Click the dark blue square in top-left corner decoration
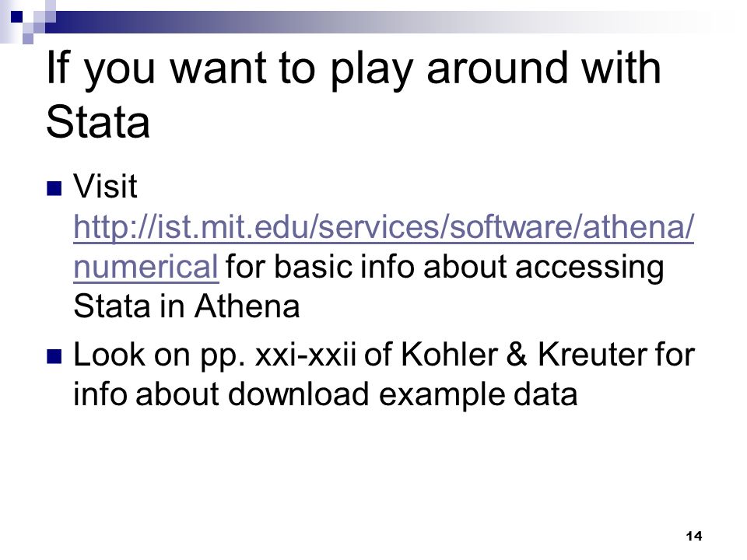This screenshot has width=747, height=560. click(16, 16)
